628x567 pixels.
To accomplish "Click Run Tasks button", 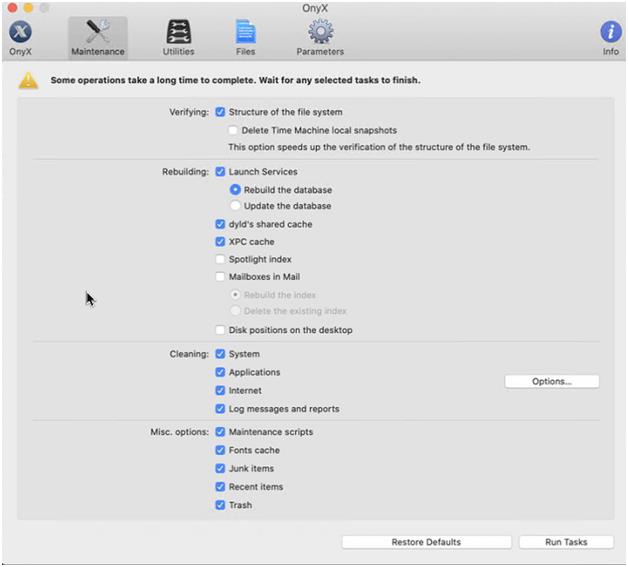I will point(566,542).
